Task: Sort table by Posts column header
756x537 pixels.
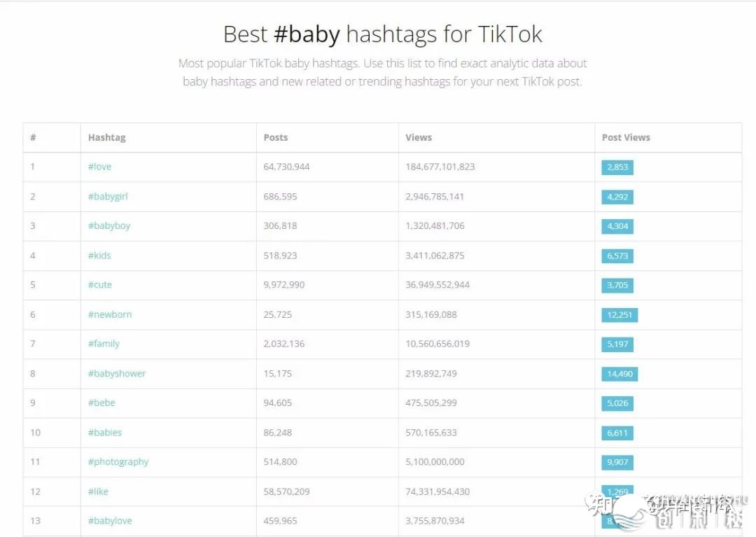Action: 276,137
